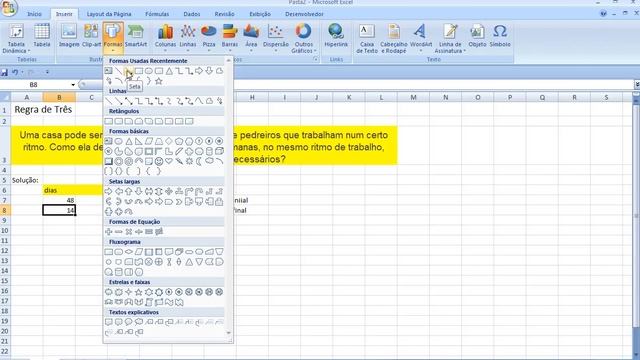Select the sun shape in Formas básicas

[189, 161]
